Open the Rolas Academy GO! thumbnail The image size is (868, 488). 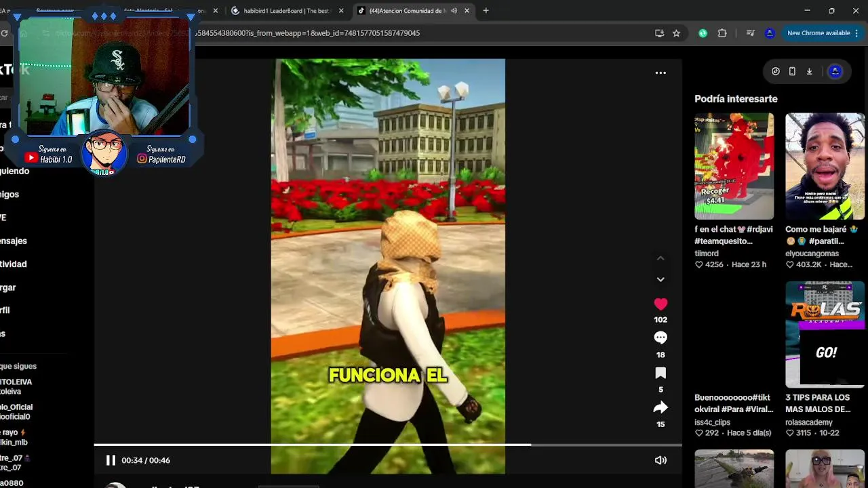coord(825,334)
